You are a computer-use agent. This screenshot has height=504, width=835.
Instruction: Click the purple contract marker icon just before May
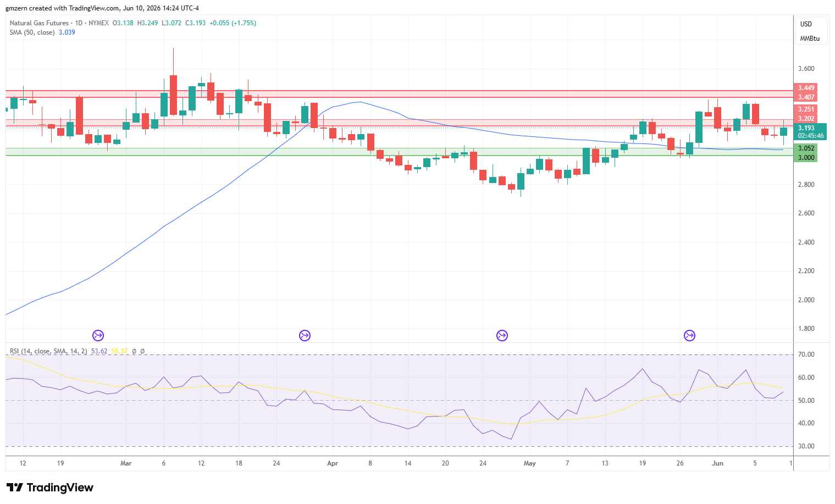pyautogui.click(x=502, y=335)
